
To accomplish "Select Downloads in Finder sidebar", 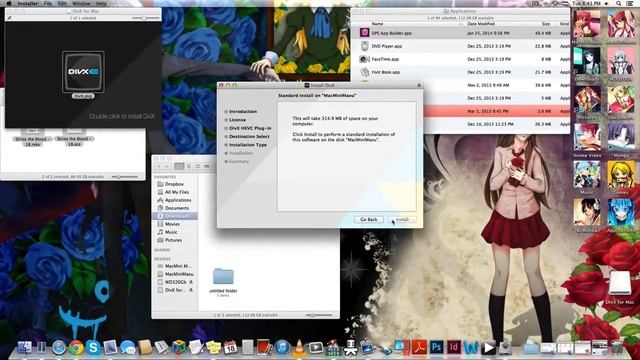I will pyautogui.click(x=175, y=216).
